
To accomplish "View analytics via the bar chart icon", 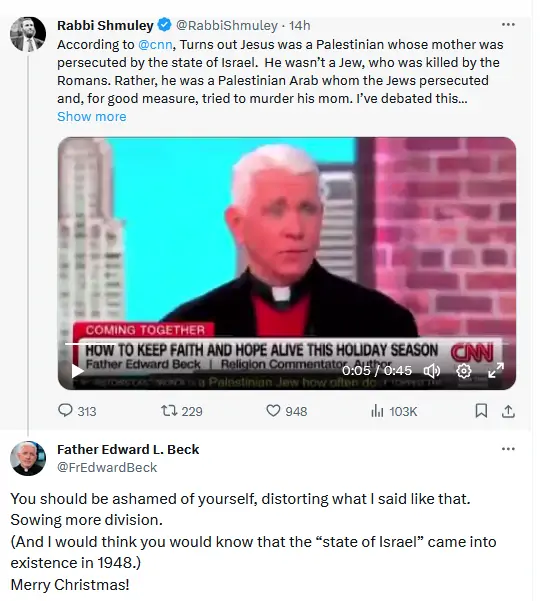I will click(377, 411).
